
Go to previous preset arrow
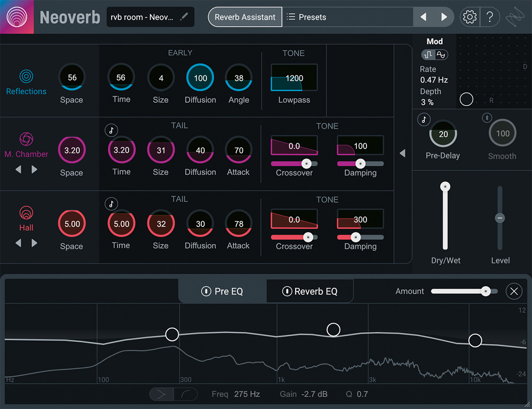tap(423, 17)
